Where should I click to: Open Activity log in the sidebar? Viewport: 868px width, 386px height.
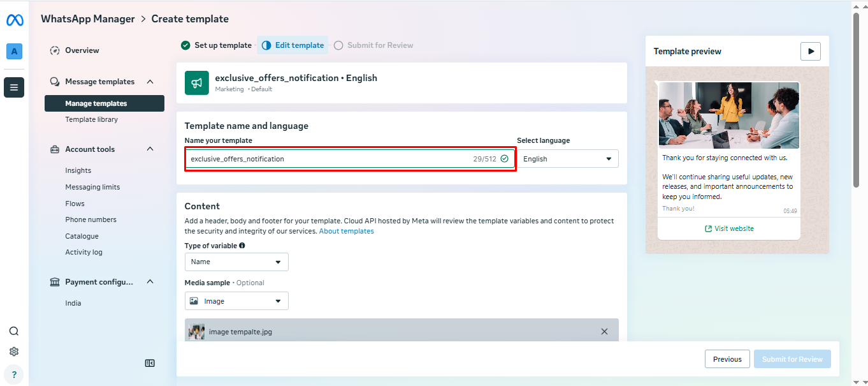pyautogui.click(x=83, y=252)
